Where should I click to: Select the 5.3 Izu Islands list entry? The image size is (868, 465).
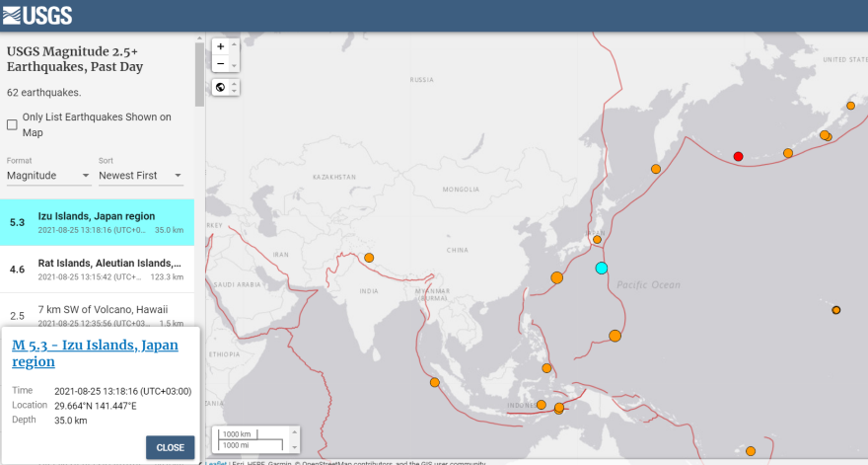pyautogui.click(x=97, y=222)
